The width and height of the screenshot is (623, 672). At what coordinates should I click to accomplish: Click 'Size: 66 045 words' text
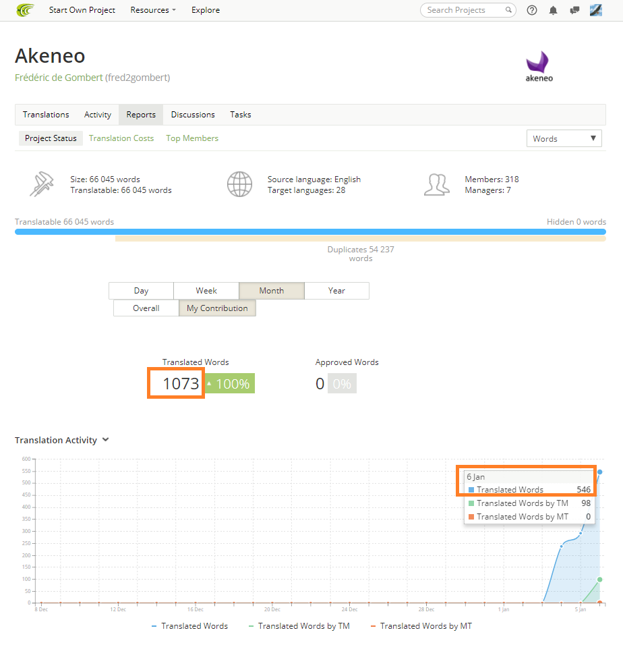point(105,179)
